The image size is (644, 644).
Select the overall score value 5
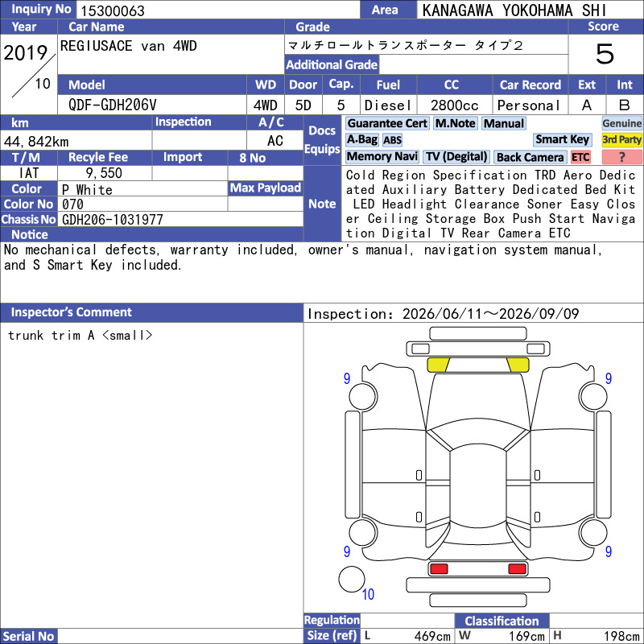pyautogui.click(x=605, y=54)
